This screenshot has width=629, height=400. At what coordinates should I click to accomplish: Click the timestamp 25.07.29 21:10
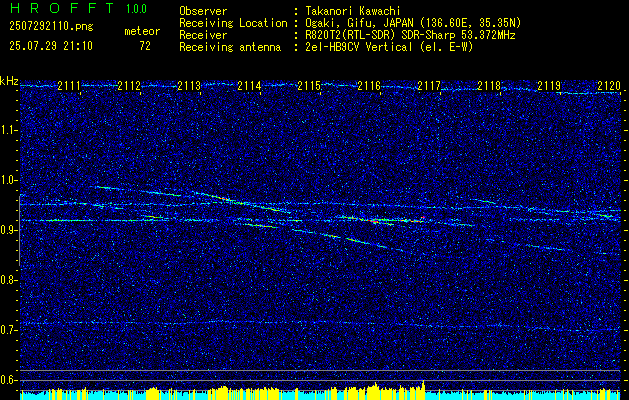(51, 46)
